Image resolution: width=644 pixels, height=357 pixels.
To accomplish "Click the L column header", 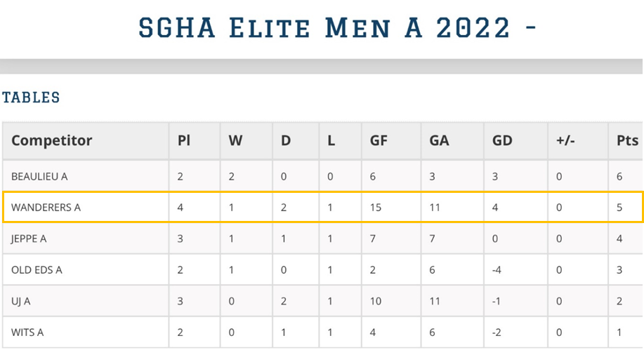I will pos(331,140).
